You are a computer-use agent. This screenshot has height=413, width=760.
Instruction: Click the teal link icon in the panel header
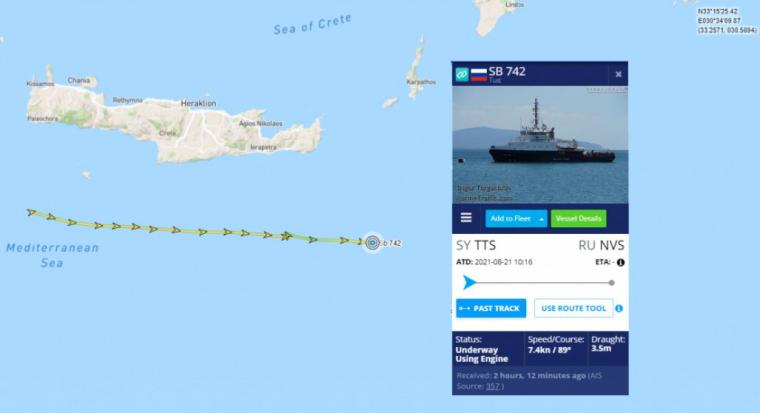pos(461,75)
